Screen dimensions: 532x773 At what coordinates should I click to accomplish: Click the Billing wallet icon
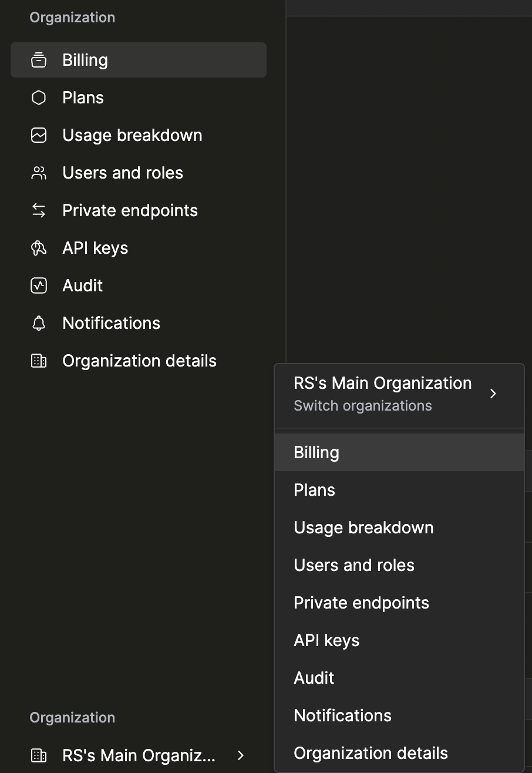point(38,59)
